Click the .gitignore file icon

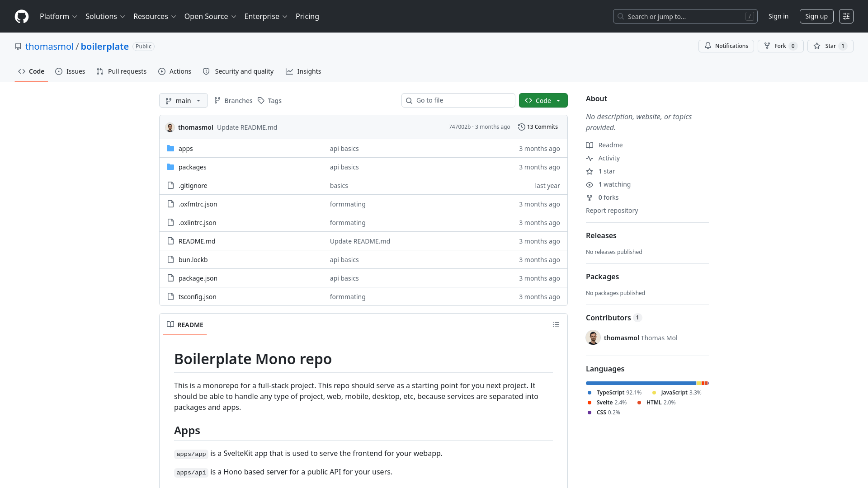pyautogui.click(x=170, y=185)
